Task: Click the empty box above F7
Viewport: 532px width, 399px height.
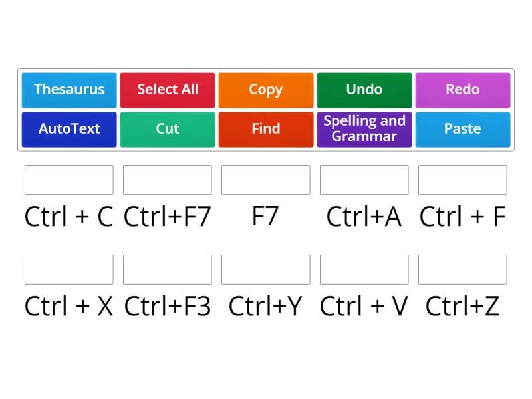Action: point(266,180)
